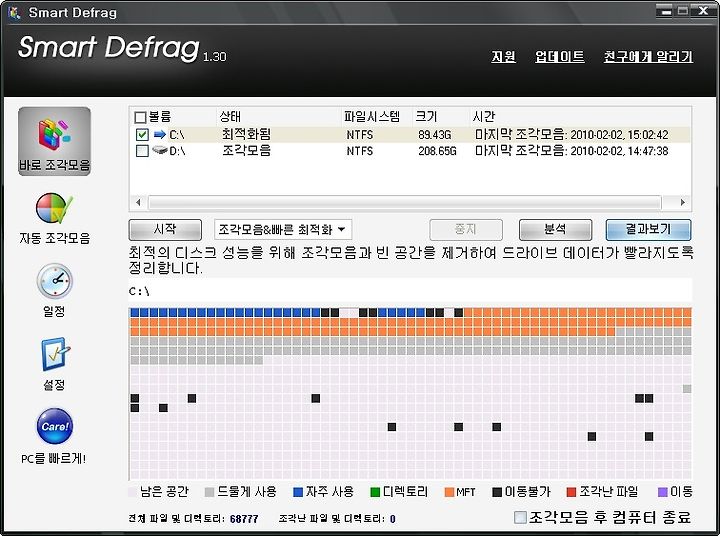
Task: Click the C:\ row last defrag time 15:02:42
Action: coord(572,135)
